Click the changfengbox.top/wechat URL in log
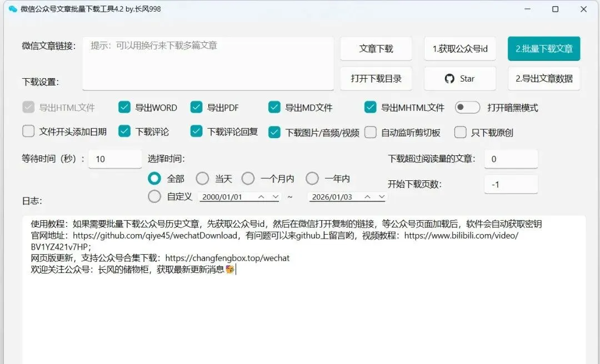Screen dimensions: 600x364 tap(227, 258)
